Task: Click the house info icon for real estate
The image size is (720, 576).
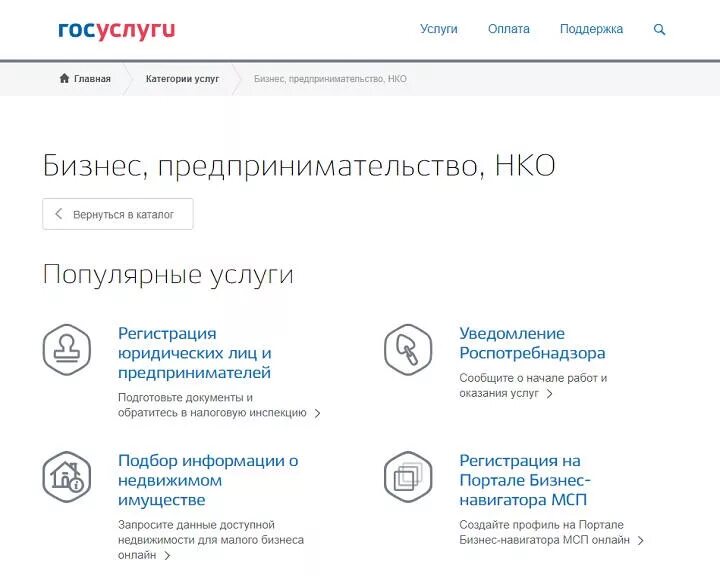Action: (67, 477)
